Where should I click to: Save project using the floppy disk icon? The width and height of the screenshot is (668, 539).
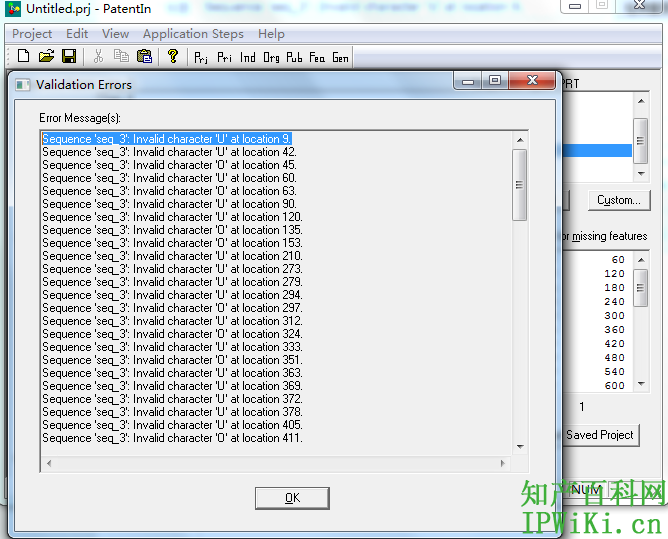(69, 57)
